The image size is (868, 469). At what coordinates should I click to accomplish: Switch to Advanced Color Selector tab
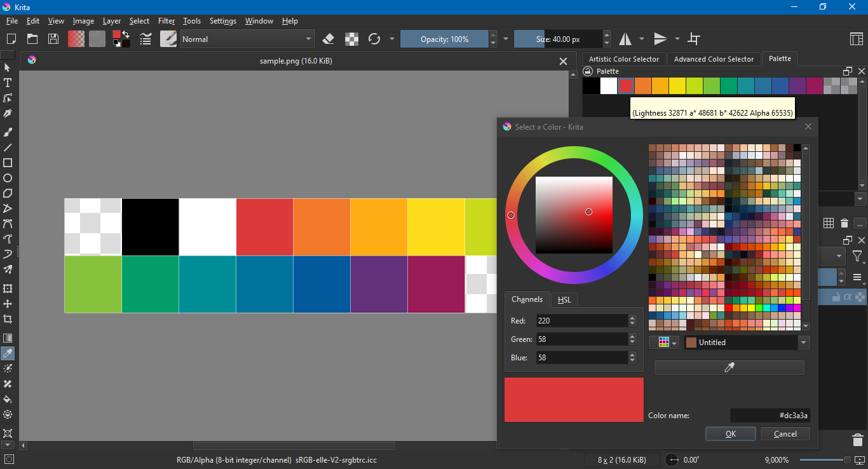coord(714,59)
